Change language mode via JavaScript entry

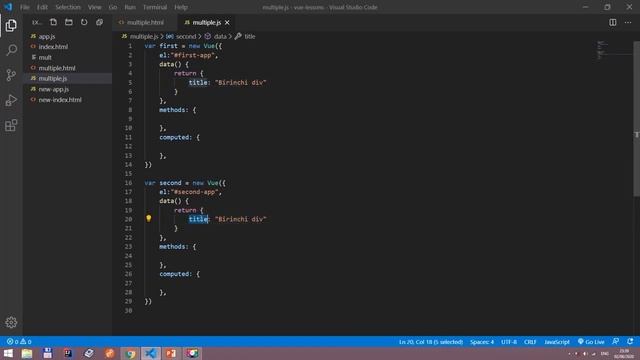tap(557, 342)
